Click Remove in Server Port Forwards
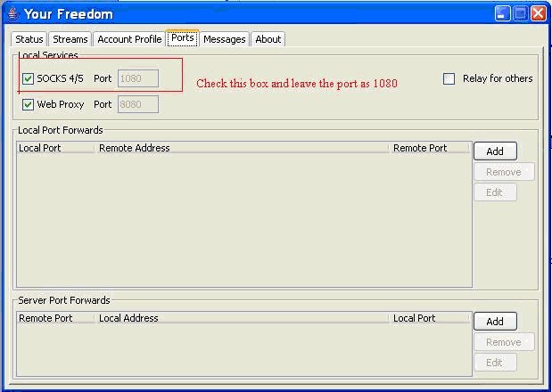 pyautogui.click(x=504, y=342)
